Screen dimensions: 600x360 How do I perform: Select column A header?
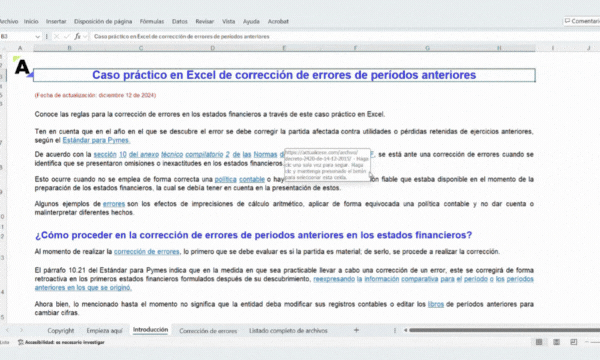20,48
